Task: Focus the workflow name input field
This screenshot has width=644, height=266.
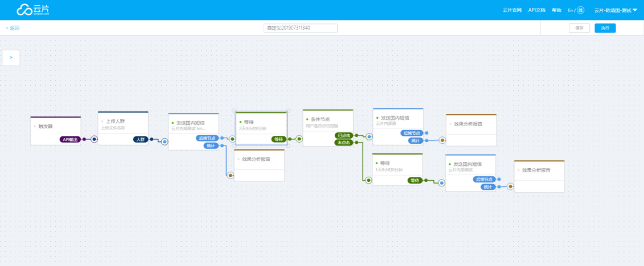Action: pyautogui.click(x=300, y=28)
